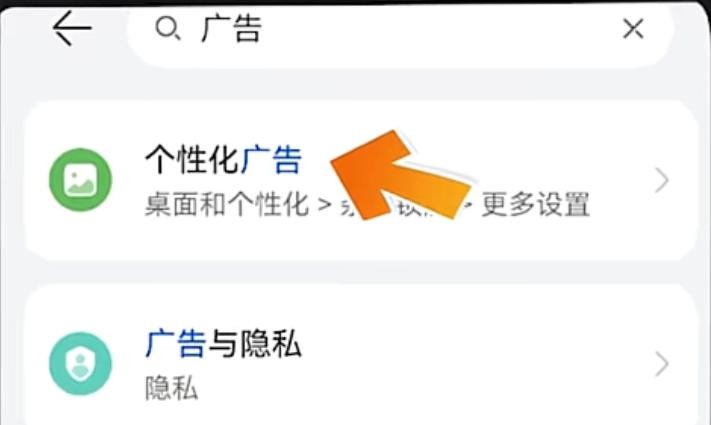Open the 广告与隐私 title

[223, 343]
